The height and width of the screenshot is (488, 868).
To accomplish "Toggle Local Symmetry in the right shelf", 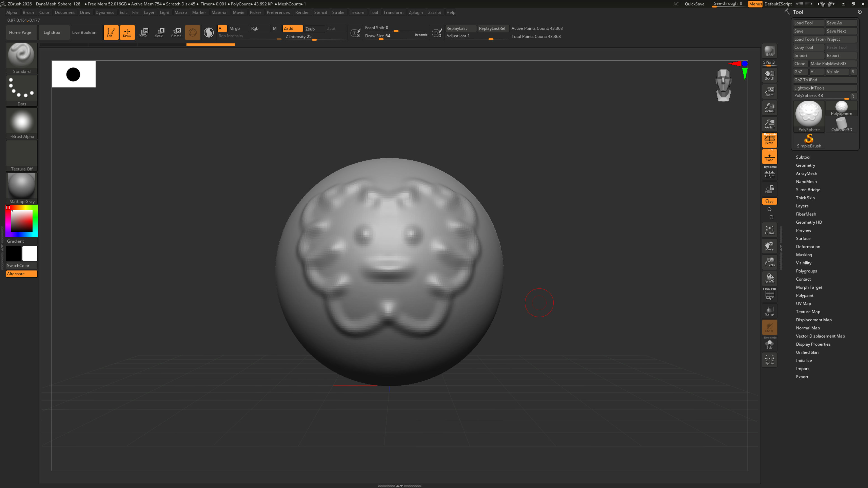I will click(x=769, y=174).
